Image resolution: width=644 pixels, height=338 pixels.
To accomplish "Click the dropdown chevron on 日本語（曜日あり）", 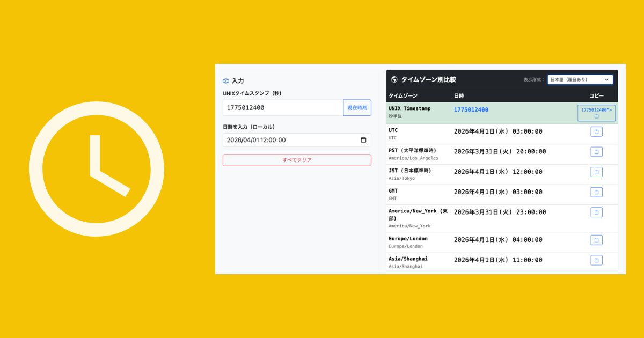I will (x=606, y=79).
